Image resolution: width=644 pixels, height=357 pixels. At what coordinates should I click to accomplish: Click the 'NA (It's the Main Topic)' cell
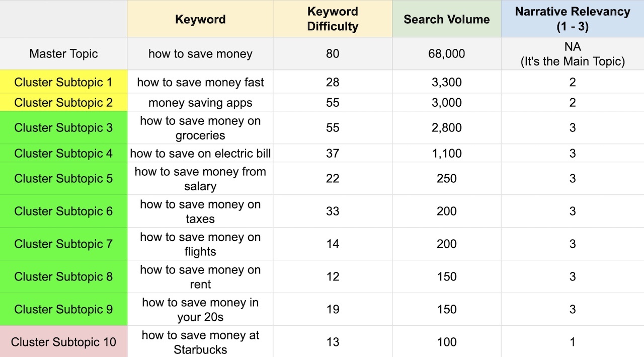coord(573,53)
